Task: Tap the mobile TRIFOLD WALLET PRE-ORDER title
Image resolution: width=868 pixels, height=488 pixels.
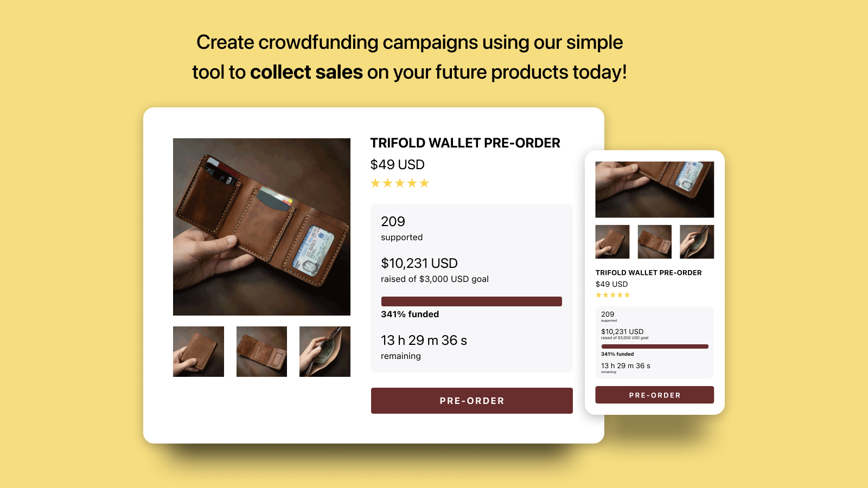Action: click(648, 273)
